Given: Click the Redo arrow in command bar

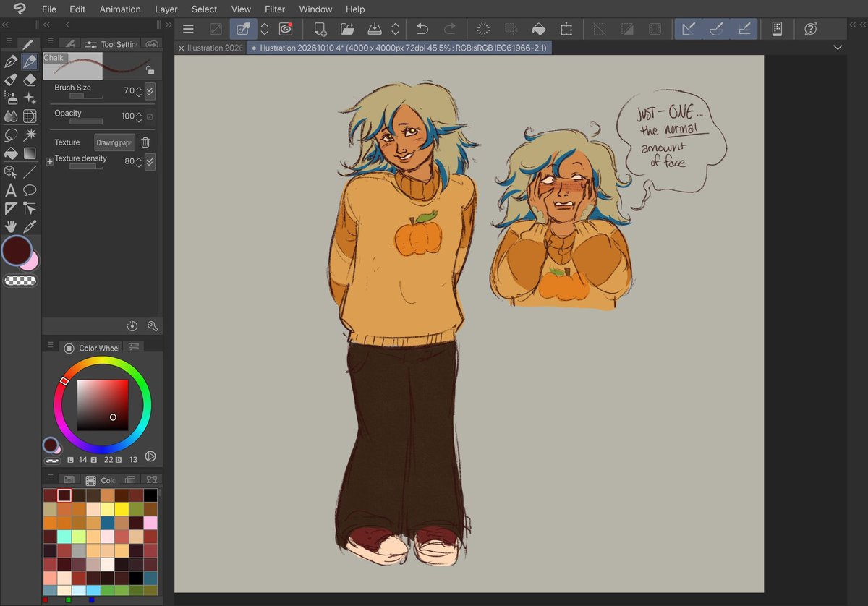Looking at the screenshot, I should [x=449, y=29].
